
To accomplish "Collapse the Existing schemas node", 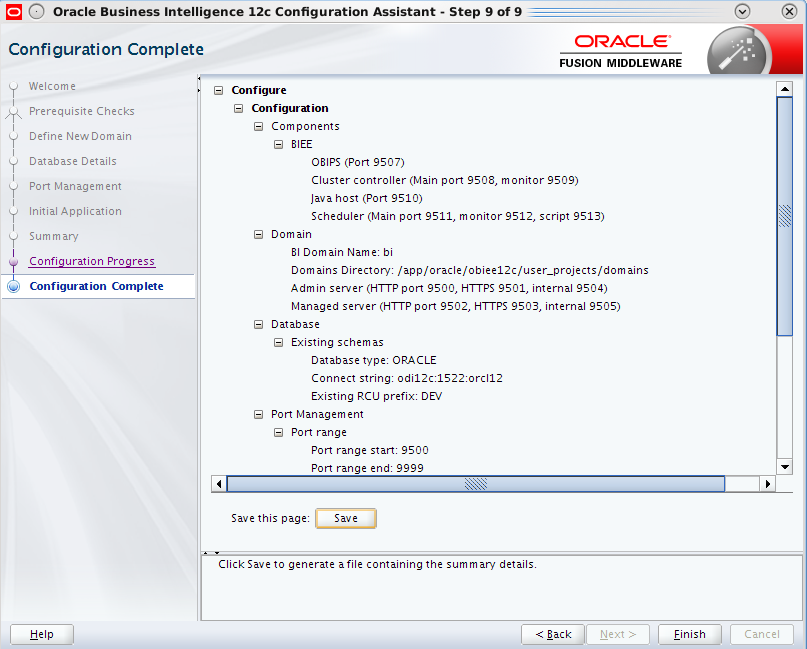I will [x=278, y=343].
